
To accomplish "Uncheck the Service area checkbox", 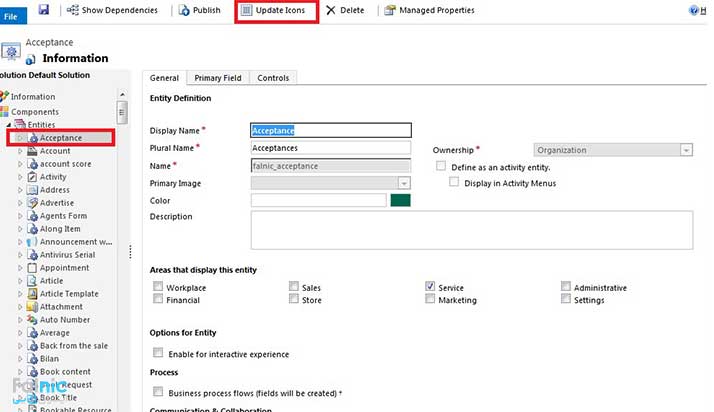I will [x=430, y=286].
